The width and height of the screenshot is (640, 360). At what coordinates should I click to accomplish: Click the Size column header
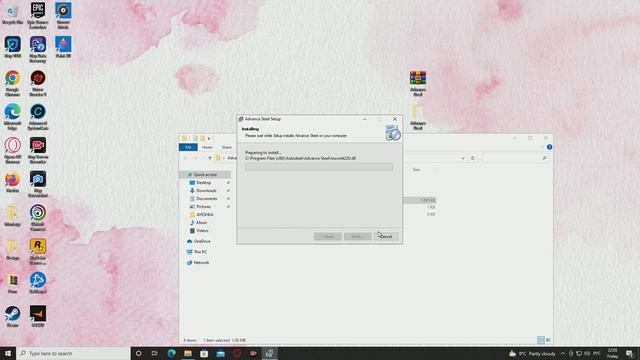point(416,170)
